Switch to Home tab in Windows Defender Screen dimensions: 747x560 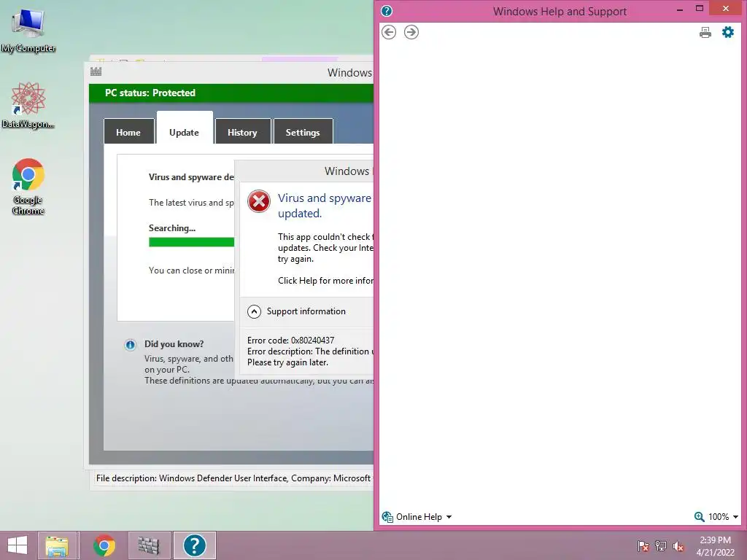(x=128, y=131)
